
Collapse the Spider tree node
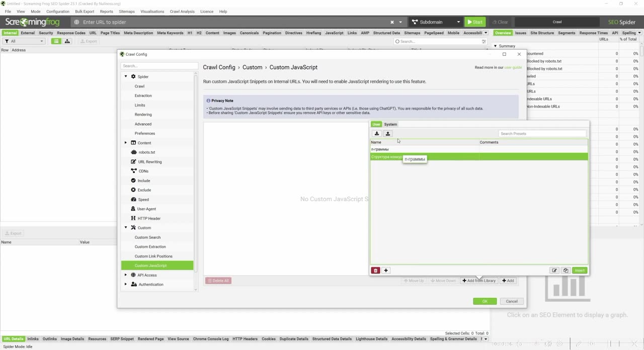[126, 76]
